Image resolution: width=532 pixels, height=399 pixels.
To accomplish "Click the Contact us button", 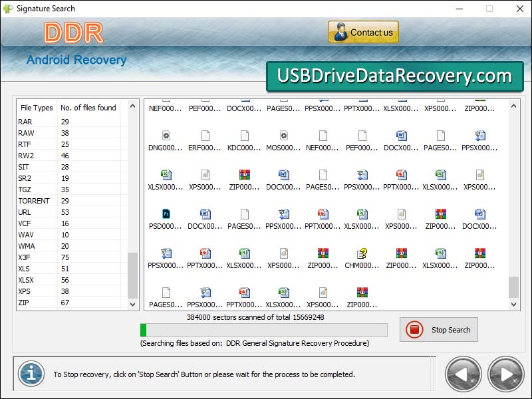I will pos(363,31).
